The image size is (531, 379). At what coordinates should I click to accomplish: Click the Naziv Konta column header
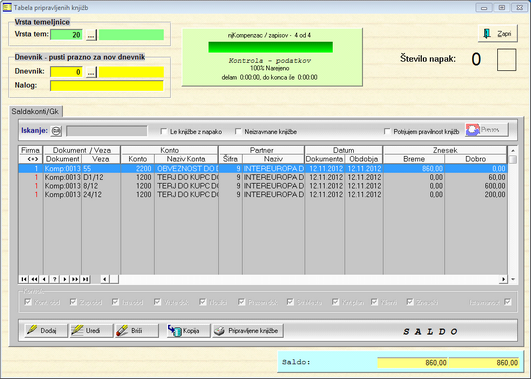(x=186, y=159)
